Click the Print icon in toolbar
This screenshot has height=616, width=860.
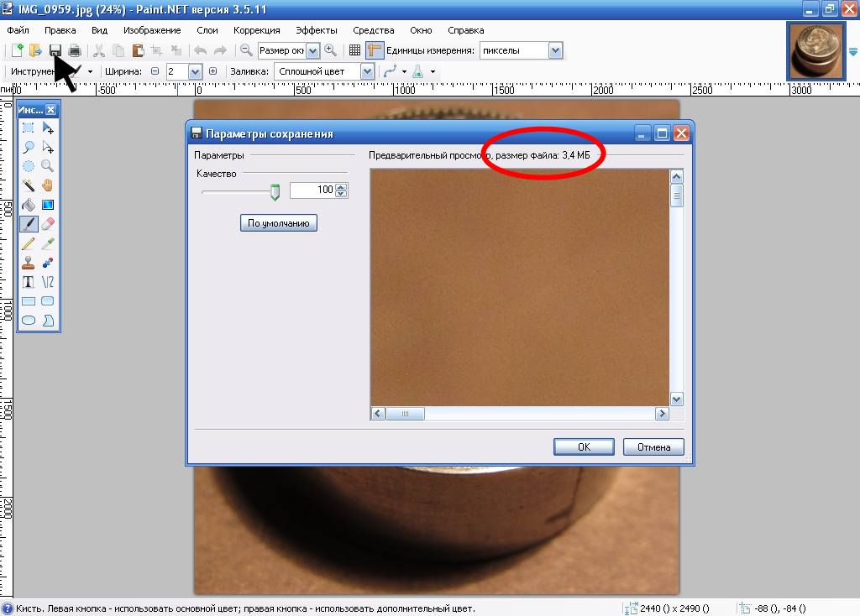[x=75, y=50]
